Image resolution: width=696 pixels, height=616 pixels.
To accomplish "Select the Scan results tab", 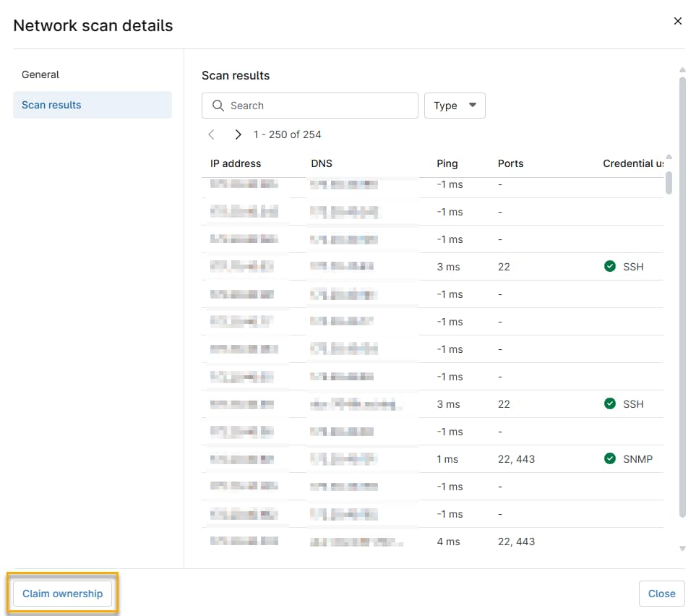I will 51,105.
